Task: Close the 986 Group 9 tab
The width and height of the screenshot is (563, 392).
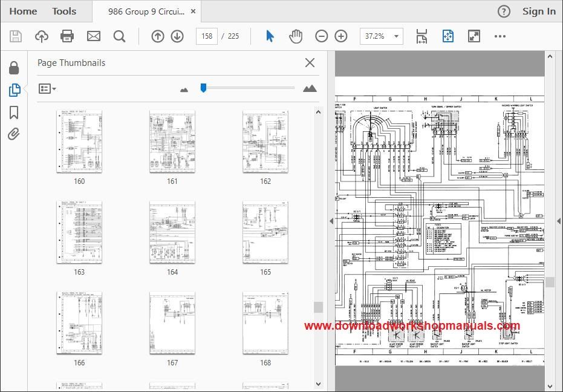Action: pyautogui.click(x=193, y=11)
